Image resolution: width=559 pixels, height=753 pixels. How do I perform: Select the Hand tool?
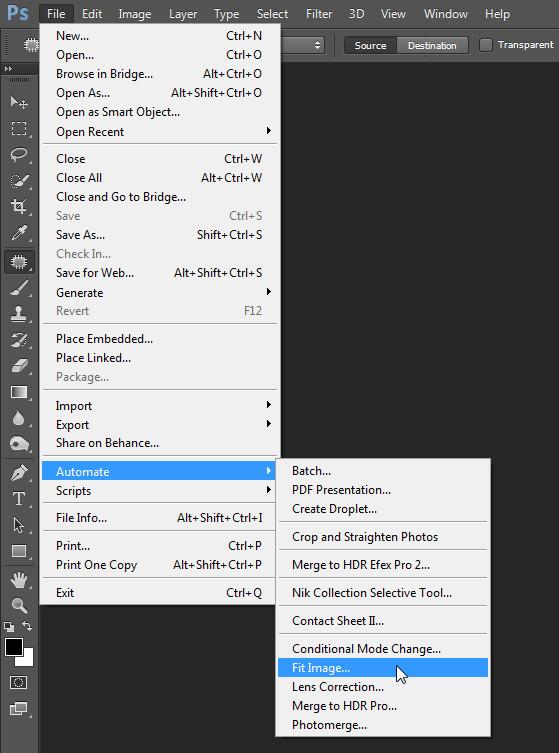[x=19, y=580]
